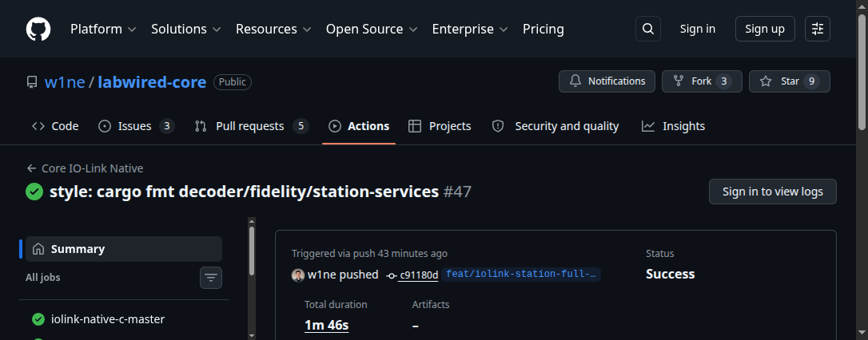
Task: Click the Star button
Action: pyautogui.click(x=790, y=81)
